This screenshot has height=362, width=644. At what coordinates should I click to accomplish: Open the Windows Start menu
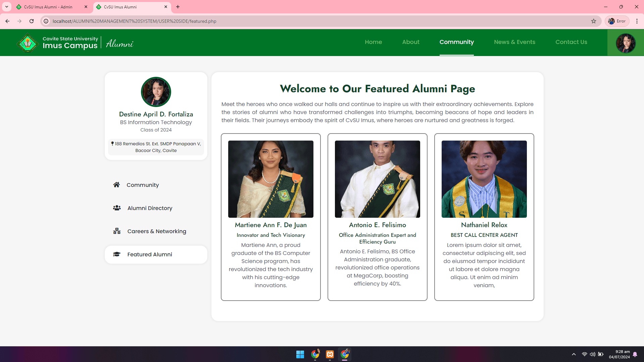300,354
